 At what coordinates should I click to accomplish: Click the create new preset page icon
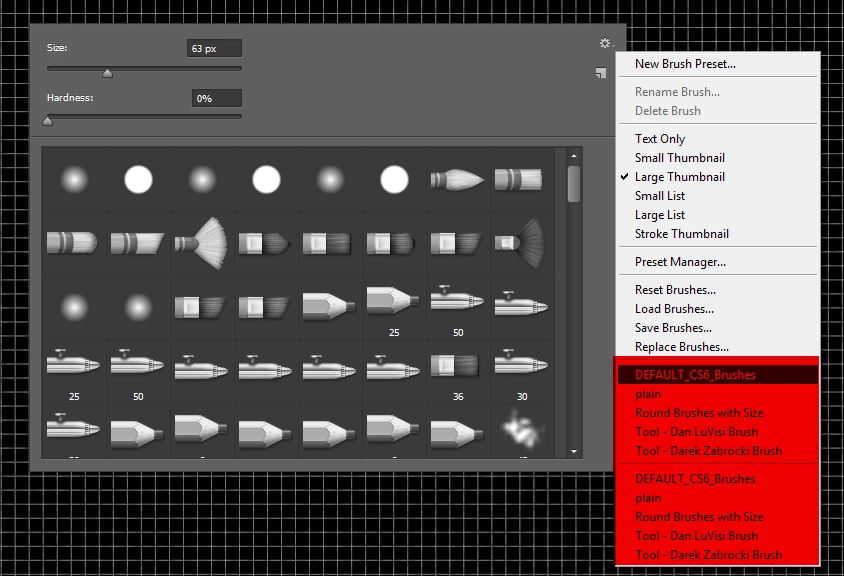[x=601, y=73]
